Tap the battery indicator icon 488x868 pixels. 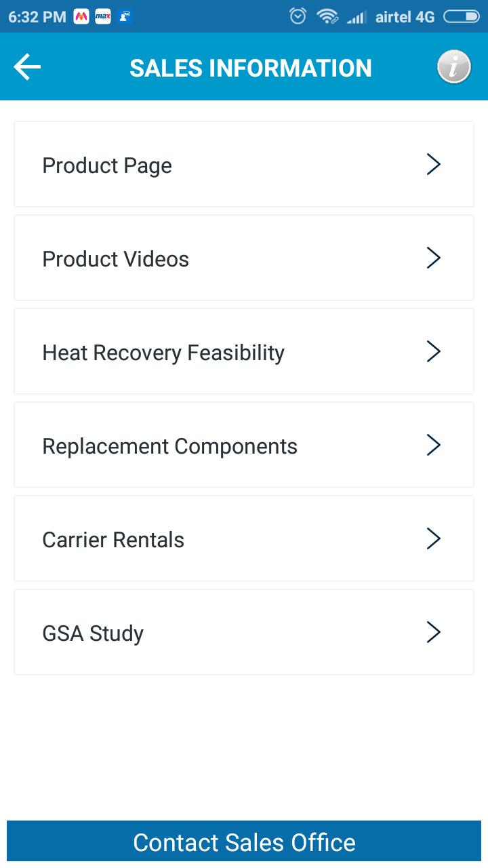point(461,17)
